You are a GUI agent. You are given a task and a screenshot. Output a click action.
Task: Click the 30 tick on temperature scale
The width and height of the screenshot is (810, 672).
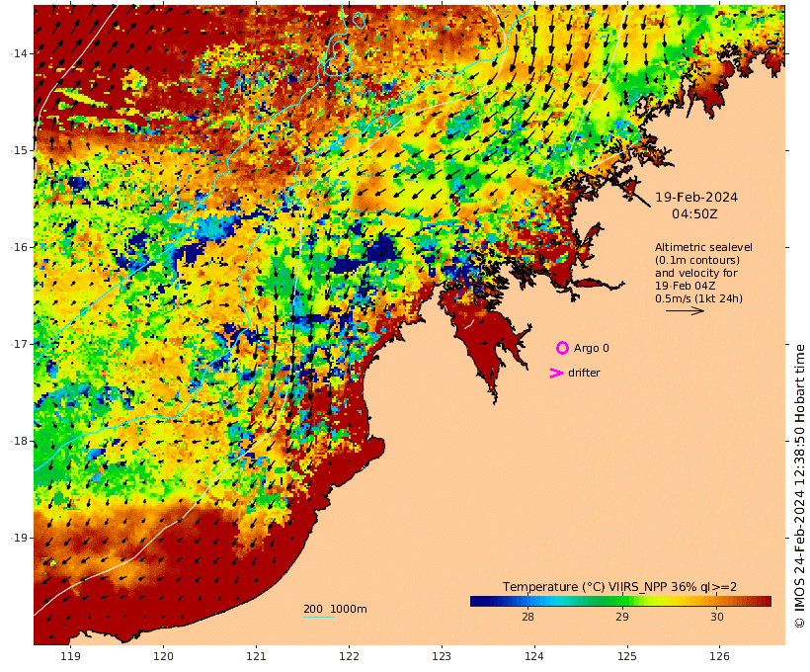(x=716, y=617)
